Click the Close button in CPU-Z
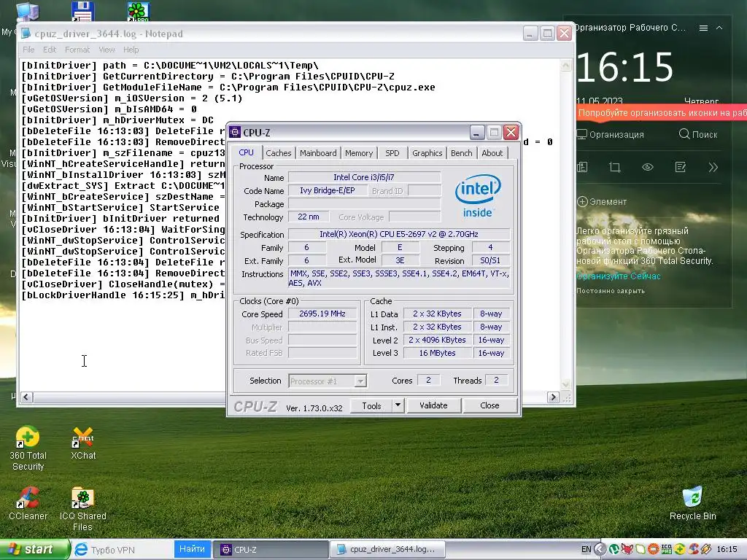This screenshot has width=747, height=560. click(489, 405)
